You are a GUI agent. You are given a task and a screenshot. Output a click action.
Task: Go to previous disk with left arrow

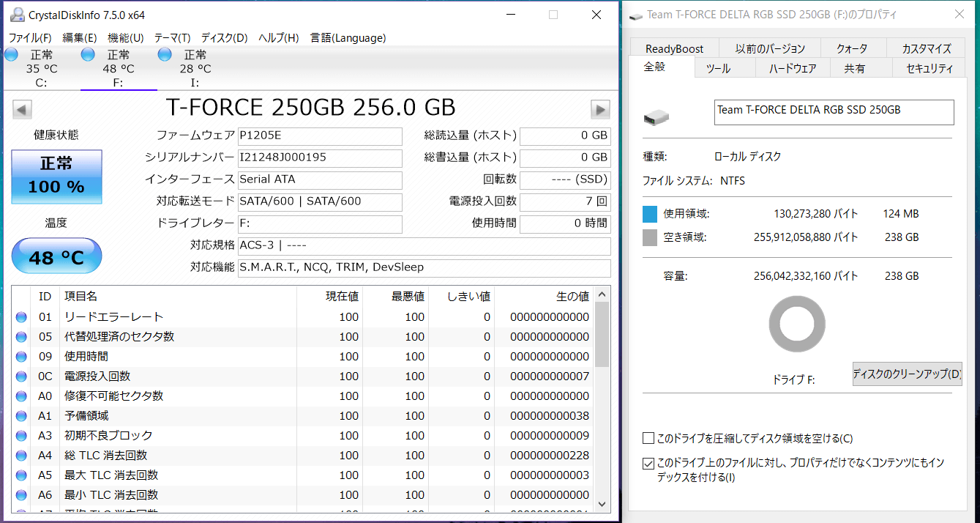(x=23, y=110)
